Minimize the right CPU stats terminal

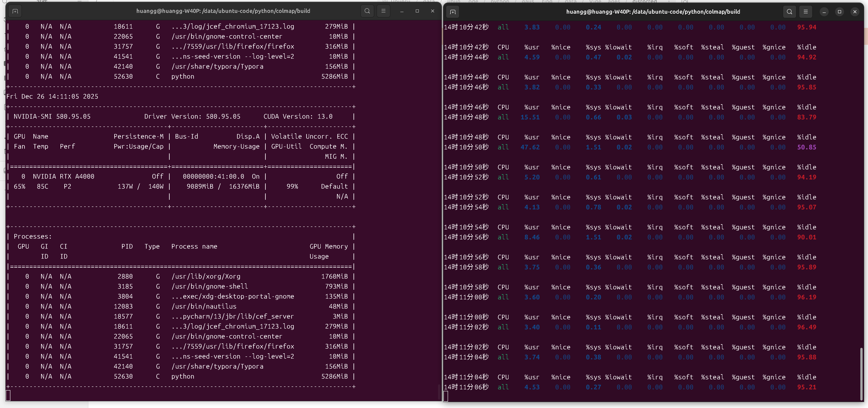(x=824, y=12)
